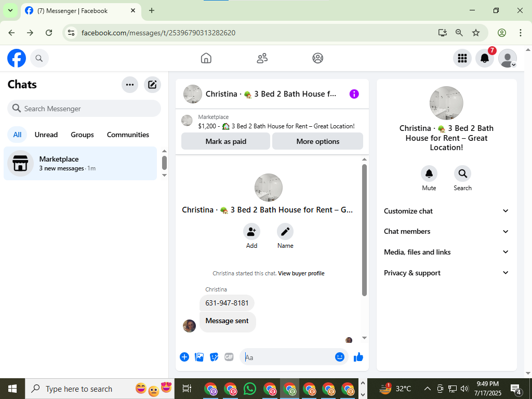Click the Name pencil icon in chat
Screen dimensions: 532x399
pos(285,232)
